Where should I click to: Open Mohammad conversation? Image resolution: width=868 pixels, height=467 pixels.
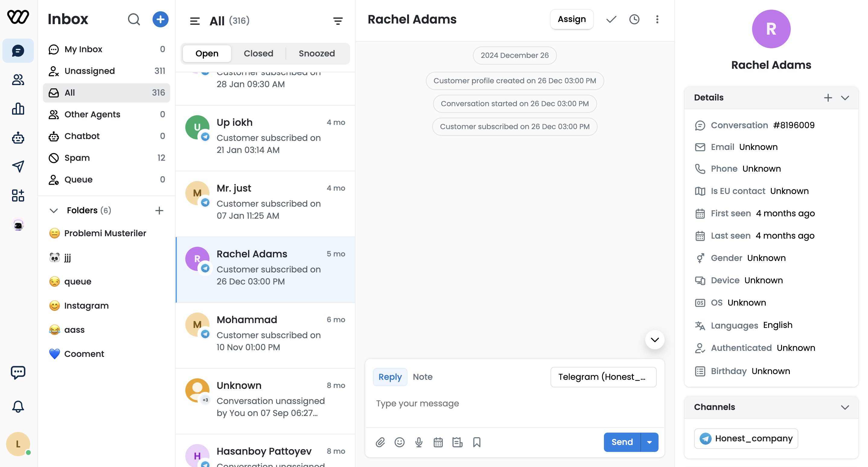click(x=265, y=336)
